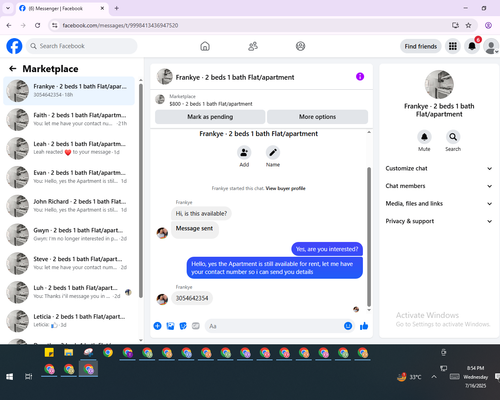Open John Richard's conversation
The width and height of the screenshot is (500, 400).
click(x=69, y=206)
